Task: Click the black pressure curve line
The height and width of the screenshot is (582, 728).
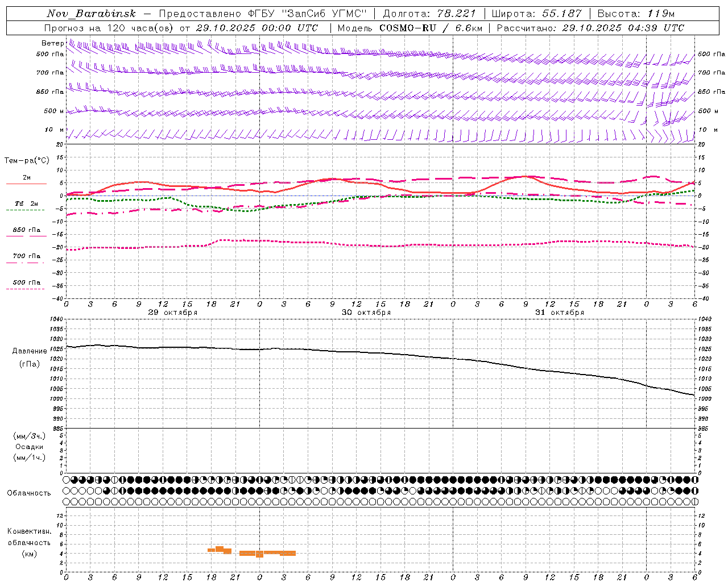Action: pyautogui.click(x=380, y=354)
